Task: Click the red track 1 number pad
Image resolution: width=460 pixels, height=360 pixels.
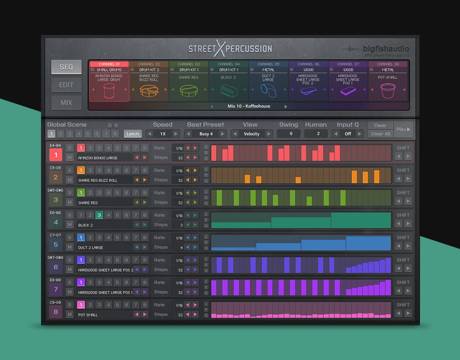Action: click(56, 155)
